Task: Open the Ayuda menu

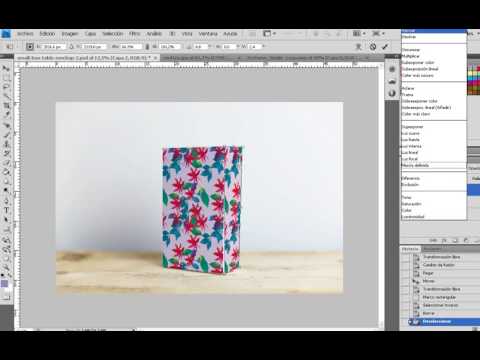Action: pyautogui.click(x=230, y=34)
